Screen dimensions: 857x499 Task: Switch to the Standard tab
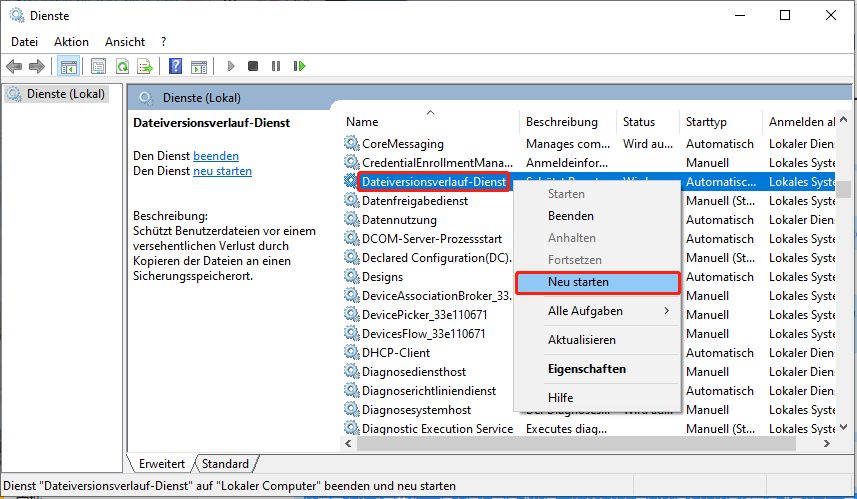[x=225, y=463]
